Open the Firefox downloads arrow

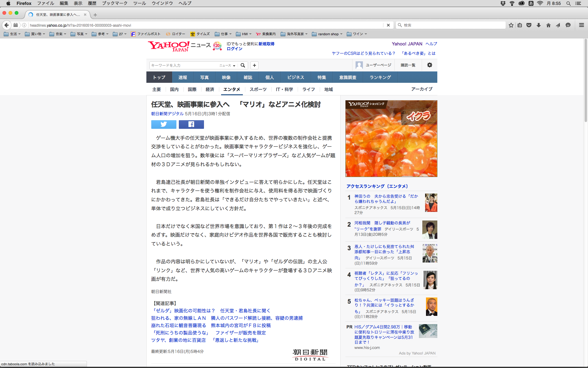click(x=539, y=25)
